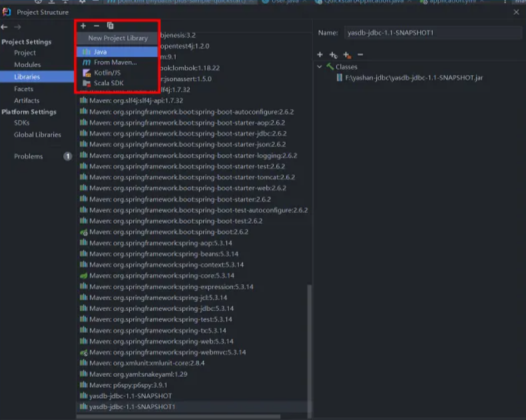This screenshot has width=526, height=420.
Task: Open Problems list
Action: point(28,156)
